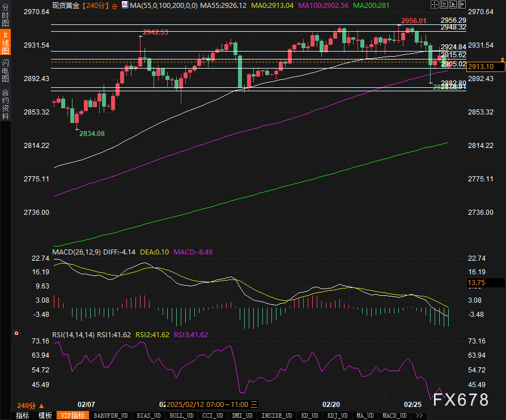Toggle the VIP指标 tab

(72, 415)
